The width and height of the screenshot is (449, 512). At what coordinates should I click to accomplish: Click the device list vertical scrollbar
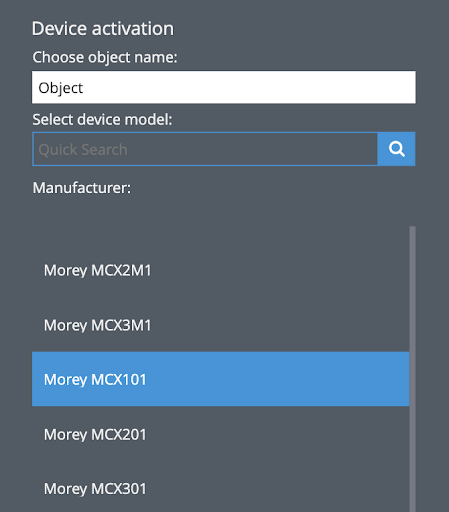[x=412, y=368]
